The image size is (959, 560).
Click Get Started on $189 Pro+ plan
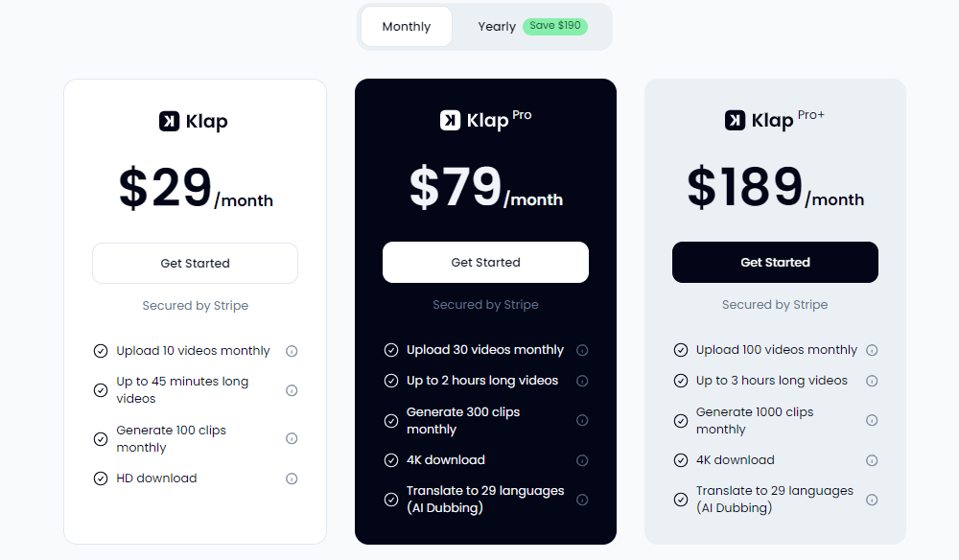pos(775,263)
